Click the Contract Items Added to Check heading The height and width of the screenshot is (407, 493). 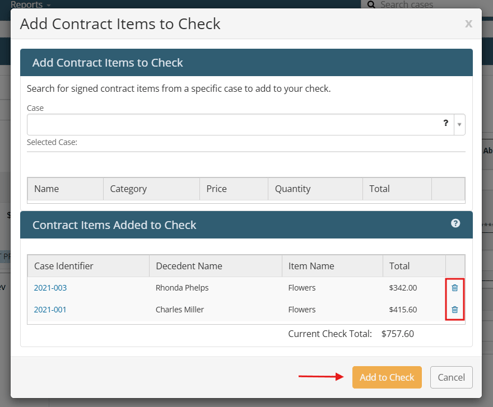pyautogui.click(x=114, y=225)
